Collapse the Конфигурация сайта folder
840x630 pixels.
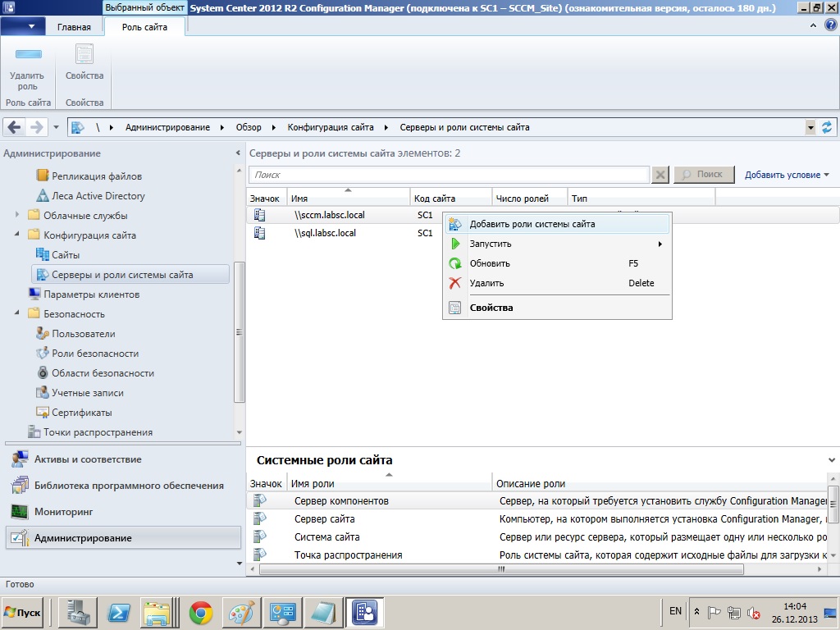coord(16,234)
